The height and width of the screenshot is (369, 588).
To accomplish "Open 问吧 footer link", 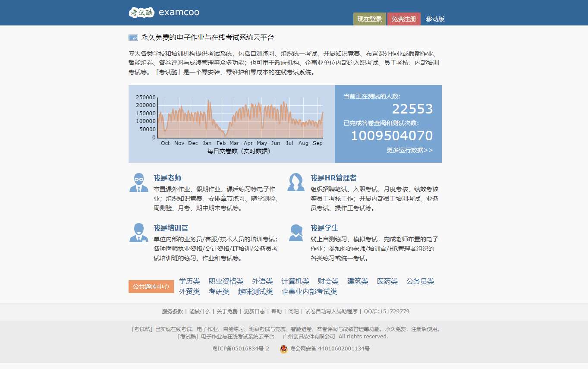I will (293, 312).
